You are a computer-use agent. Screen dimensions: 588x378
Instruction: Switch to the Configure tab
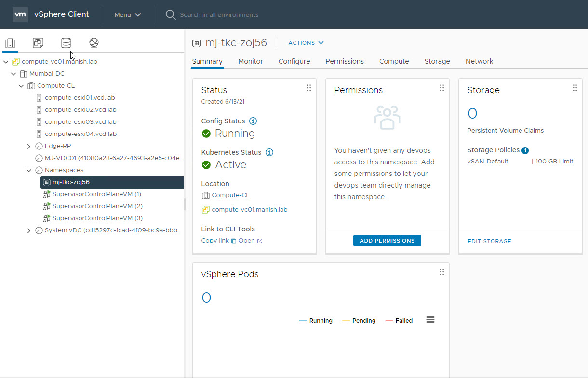(x=294, y=61)
